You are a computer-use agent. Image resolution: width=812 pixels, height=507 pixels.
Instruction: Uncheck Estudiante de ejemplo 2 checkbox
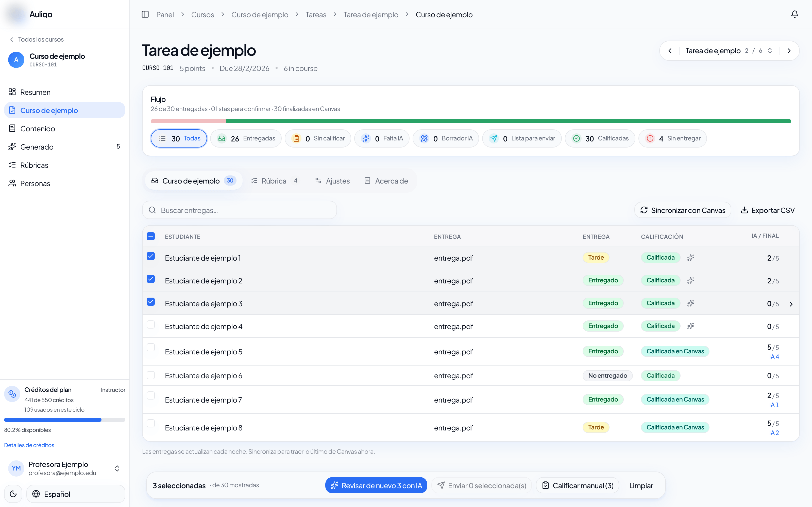tap(151, 279)
